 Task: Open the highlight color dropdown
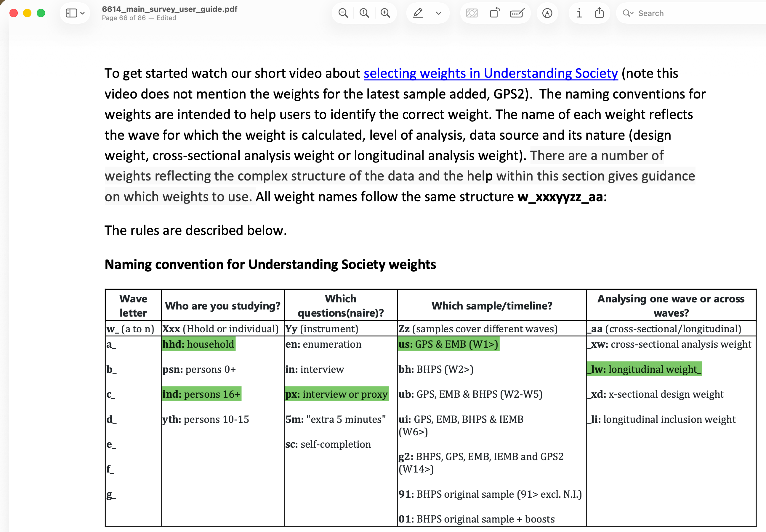point(438,13)
